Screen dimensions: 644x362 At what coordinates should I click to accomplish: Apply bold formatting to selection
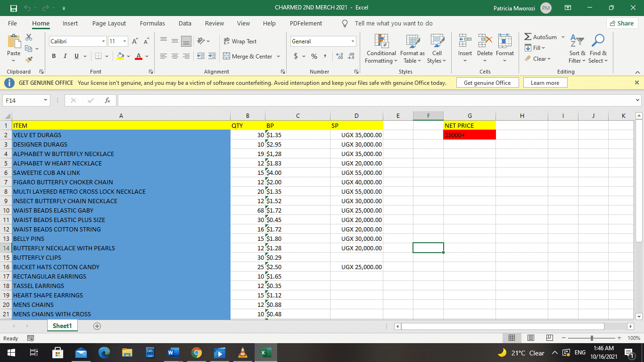(53, 56)
